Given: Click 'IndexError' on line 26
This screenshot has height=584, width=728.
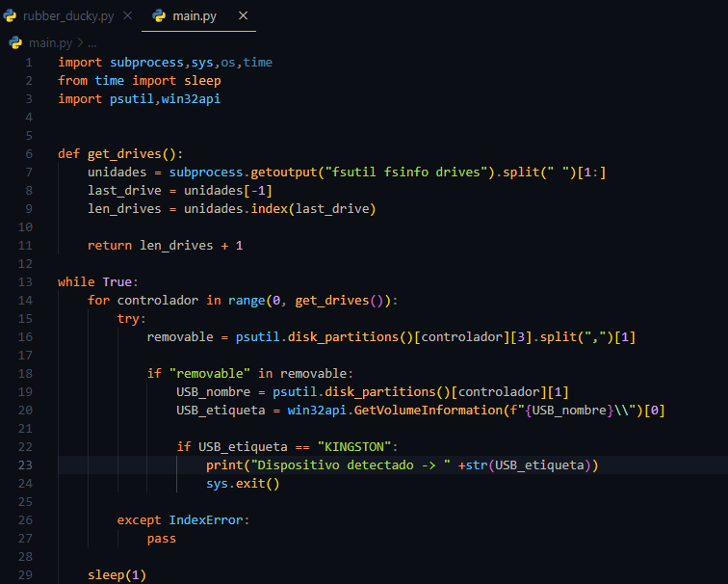Looking at the screenshot, I should point(206,520).
